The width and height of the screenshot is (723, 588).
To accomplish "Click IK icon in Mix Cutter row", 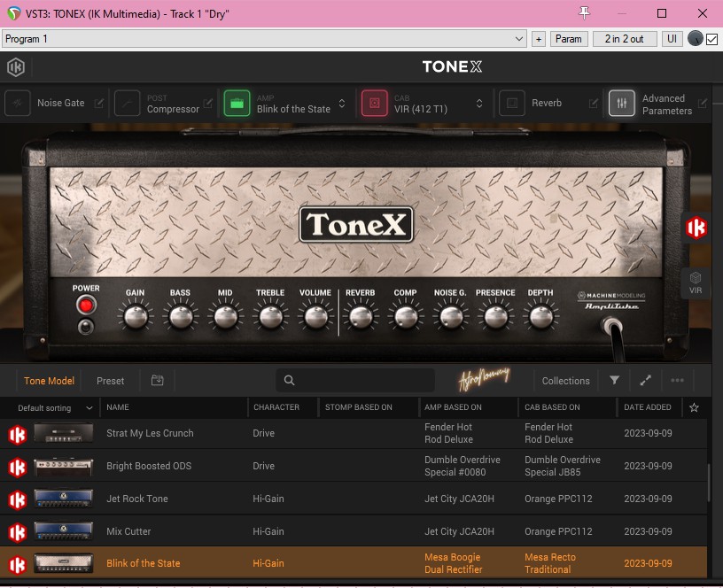I will pos(18,533).
